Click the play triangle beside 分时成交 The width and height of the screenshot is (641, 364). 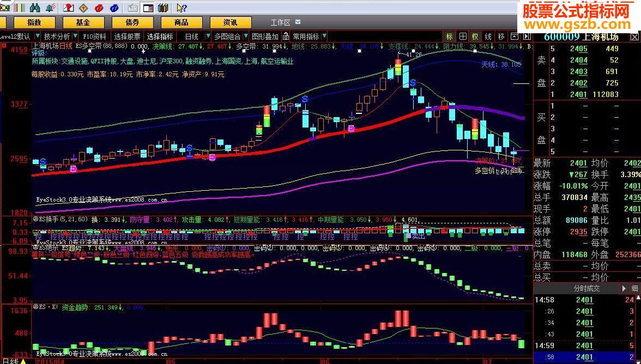pos(624,288)
